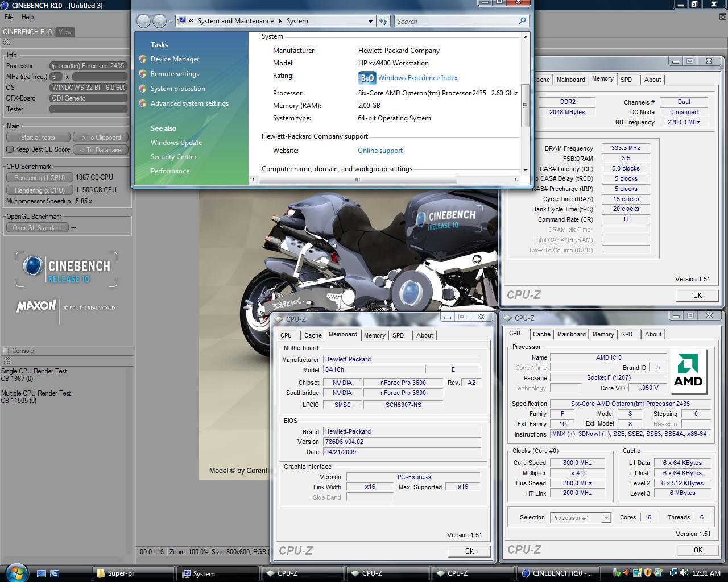Click the CINEBENCH title bar application icon
Image resolution: width=728 pixels, height=582 pixels.
click(x=5, y=5)
